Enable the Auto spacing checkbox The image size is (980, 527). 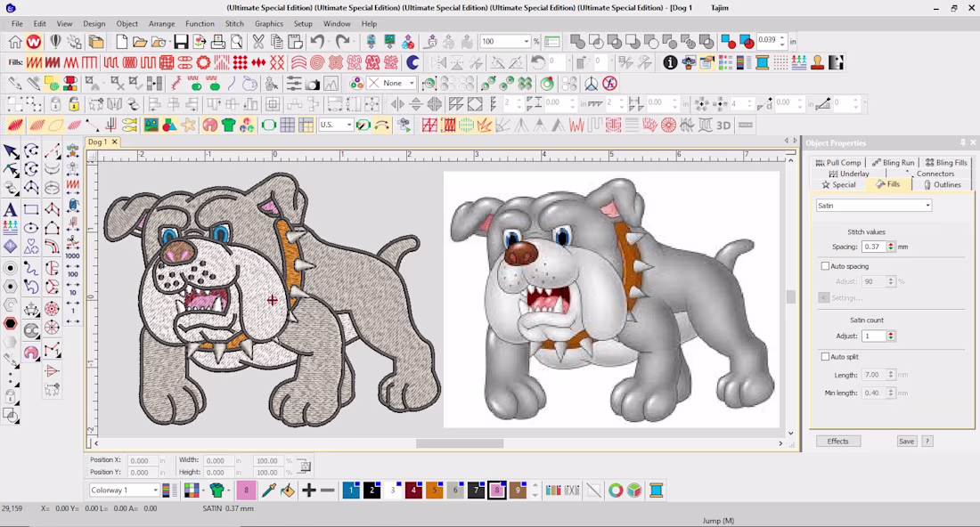click(x=825, y=266)
